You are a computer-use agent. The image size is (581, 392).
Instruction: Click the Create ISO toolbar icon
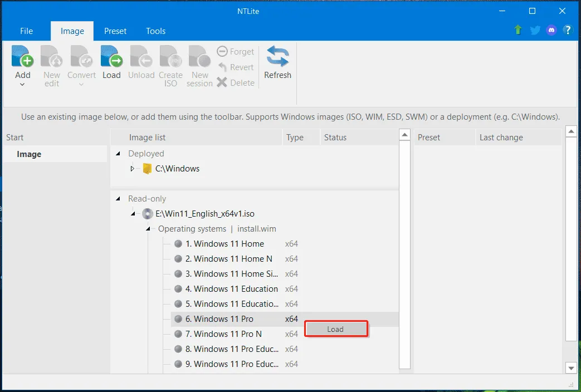click(170, 56)
